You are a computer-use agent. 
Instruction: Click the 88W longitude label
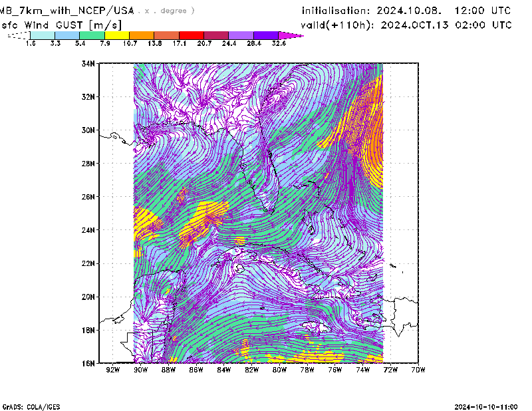coord(168,370)
